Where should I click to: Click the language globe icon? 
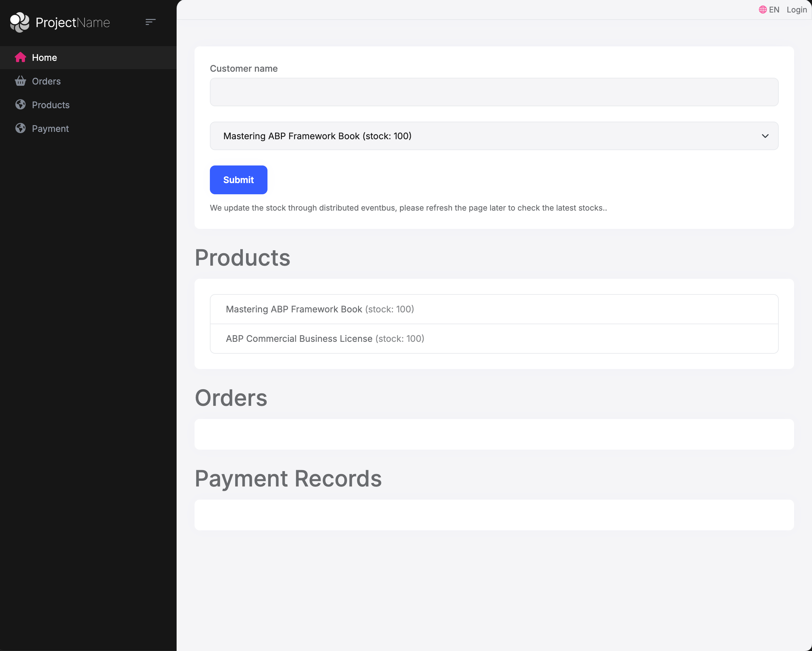point(763,10)
